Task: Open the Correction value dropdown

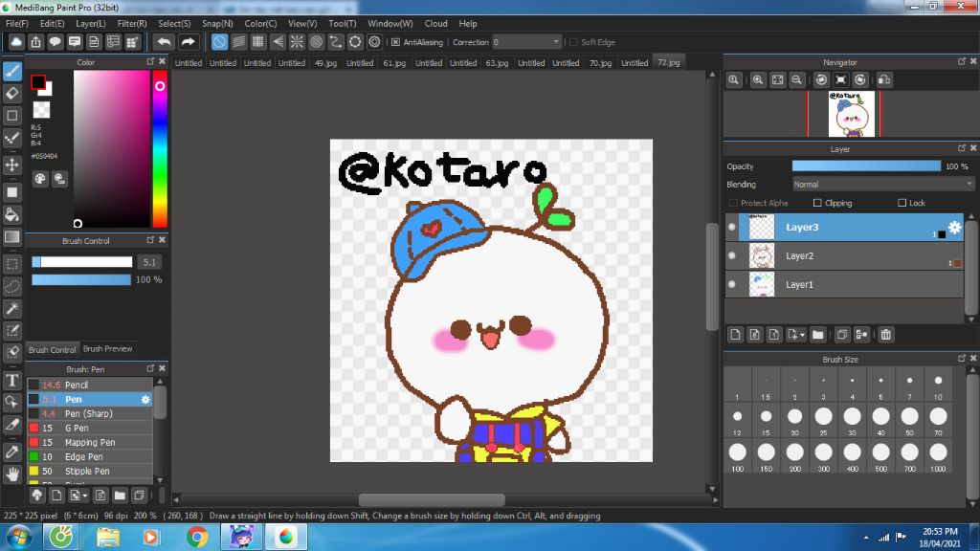Action: click(527, 42)
